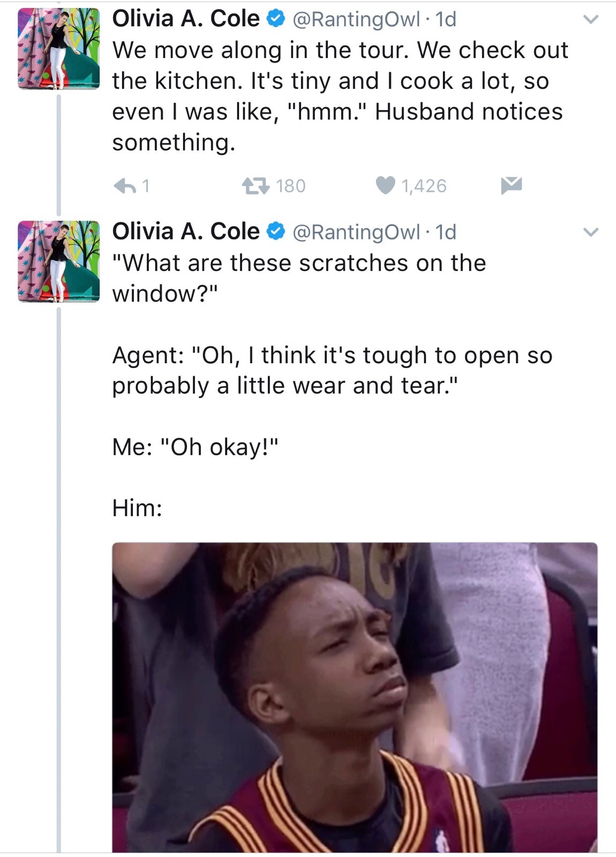
Task: Reply to the kitchen tour tweet
Action: 125,186
